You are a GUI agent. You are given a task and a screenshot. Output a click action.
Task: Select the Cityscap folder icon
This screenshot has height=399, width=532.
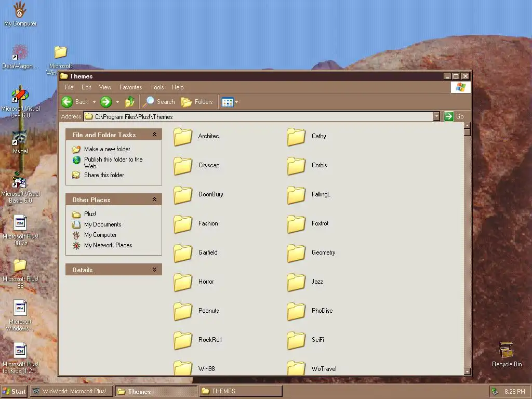point(183,166)
